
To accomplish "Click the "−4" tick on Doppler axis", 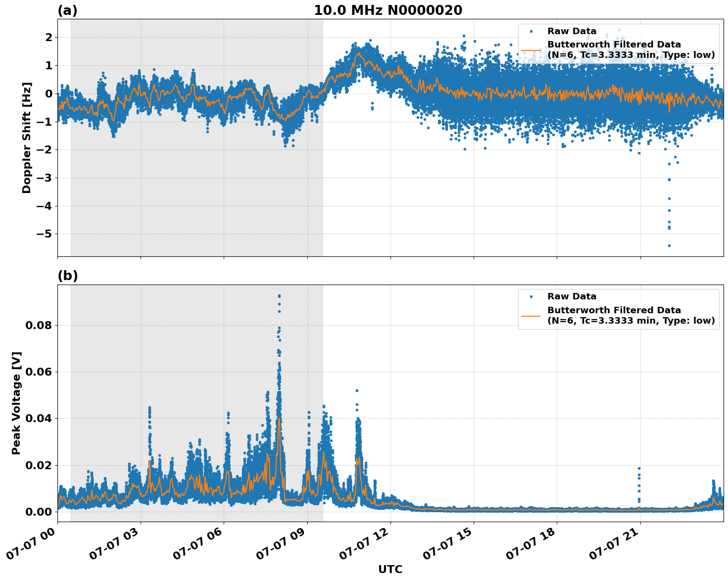I will click(46, 206).
